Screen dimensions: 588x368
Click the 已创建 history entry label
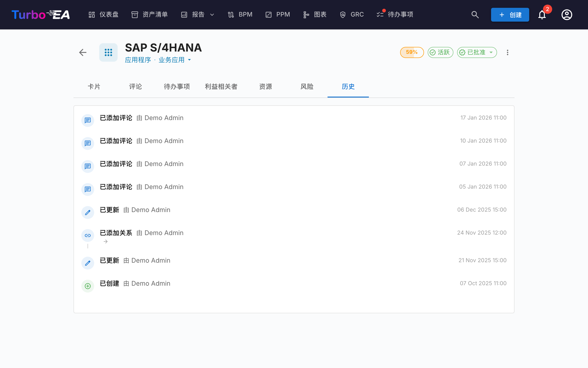pos(109,284)
